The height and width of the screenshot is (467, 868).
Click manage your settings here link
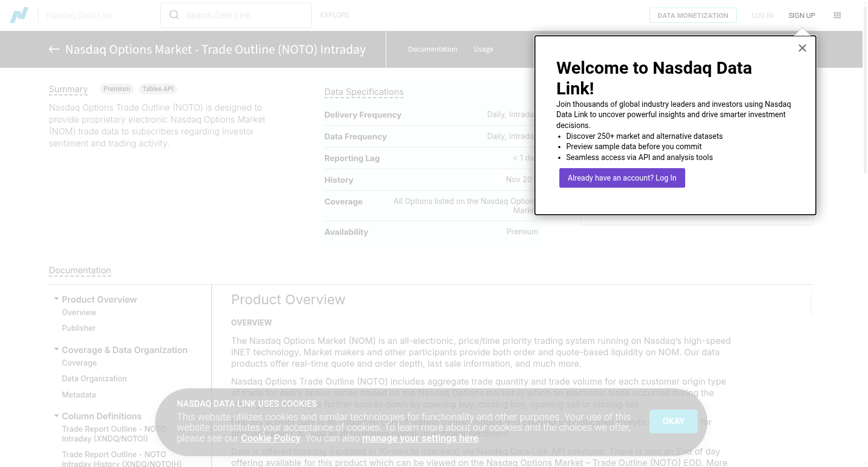coord(420,438)
